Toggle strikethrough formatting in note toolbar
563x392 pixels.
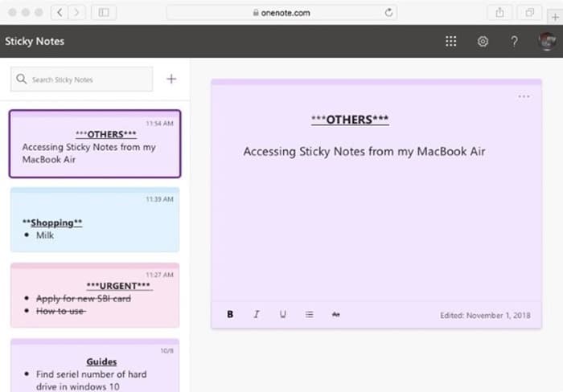[x=335, y=315]
